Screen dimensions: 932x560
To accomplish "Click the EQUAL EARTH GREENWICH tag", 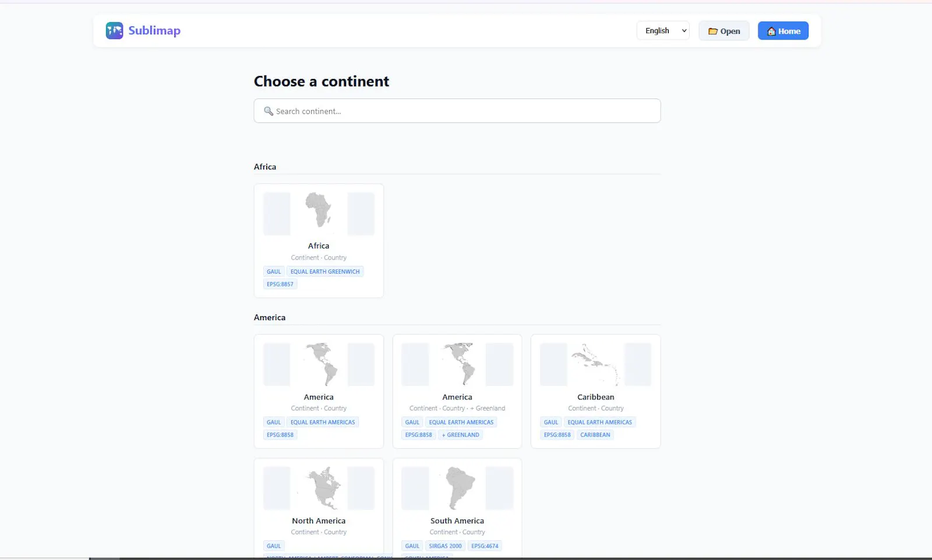I will click(x=325, y=271).
